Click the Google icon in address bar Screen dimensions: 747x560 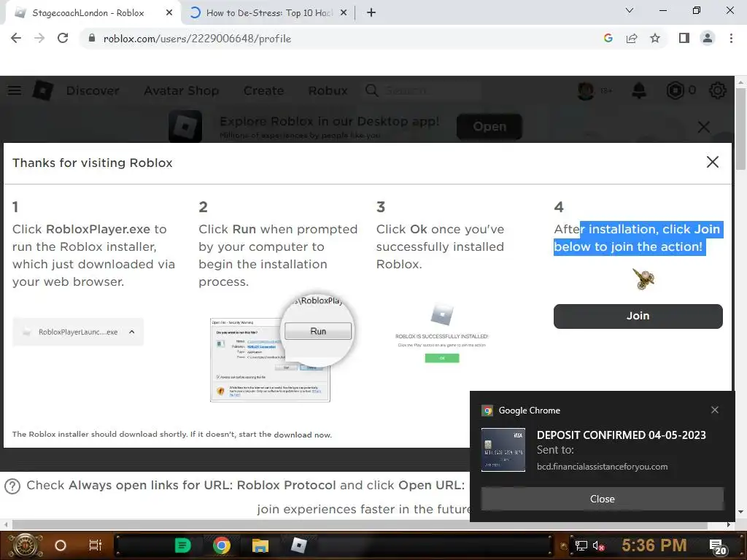click(608, 39)
